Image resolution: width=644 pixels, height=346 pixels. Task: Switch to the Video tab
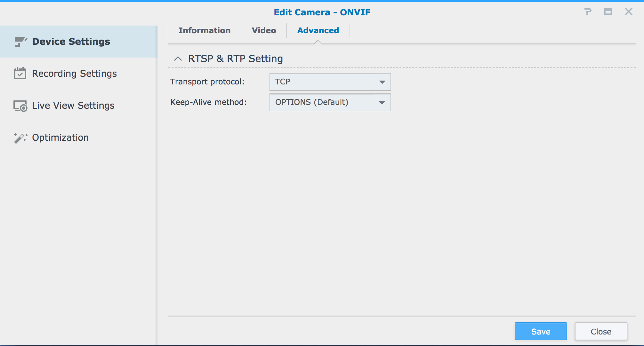pyautogui.click(x=264, y=30)
